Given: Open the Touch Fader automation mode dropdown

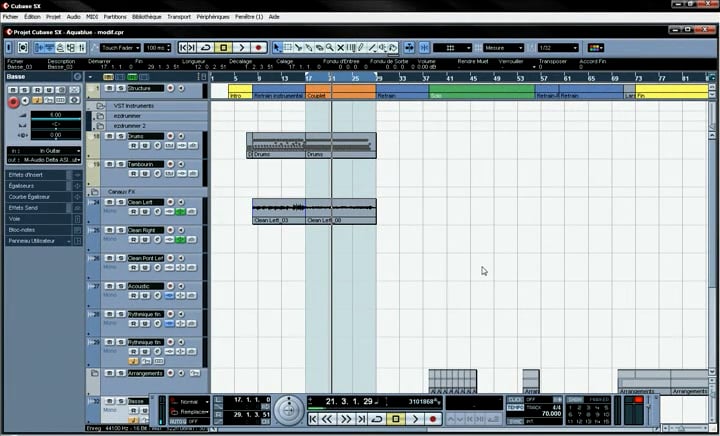Looking at the screenshot, I should coord(120,48).
